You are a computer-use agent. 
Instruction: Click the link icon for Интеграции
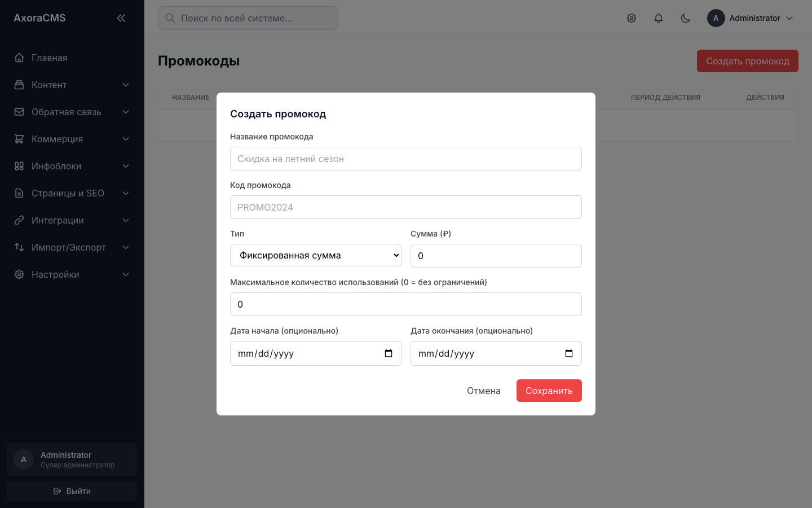click(x=19, y=220)
